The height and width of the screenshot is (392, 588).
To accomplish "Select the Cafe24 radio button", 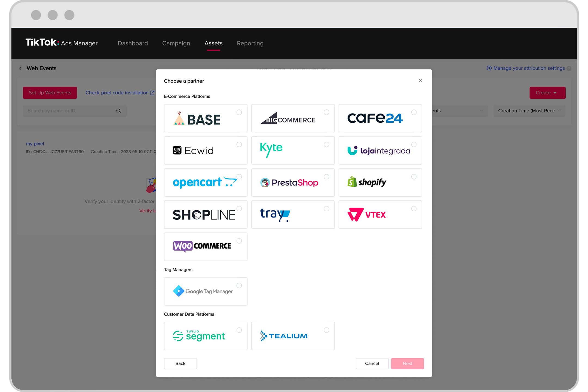I will pos(414,112).
